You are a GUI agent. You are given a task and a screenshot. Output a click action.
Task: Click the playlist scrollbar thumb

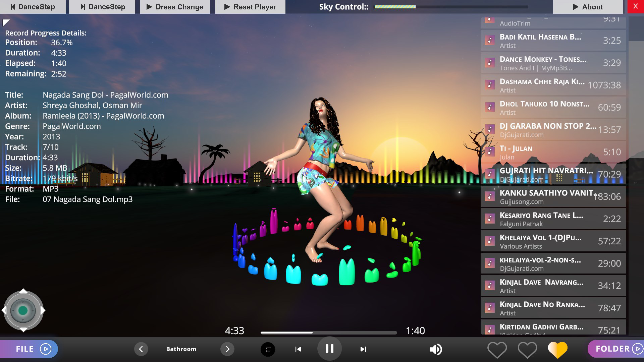pyautogui.click(x=636, y=29)
